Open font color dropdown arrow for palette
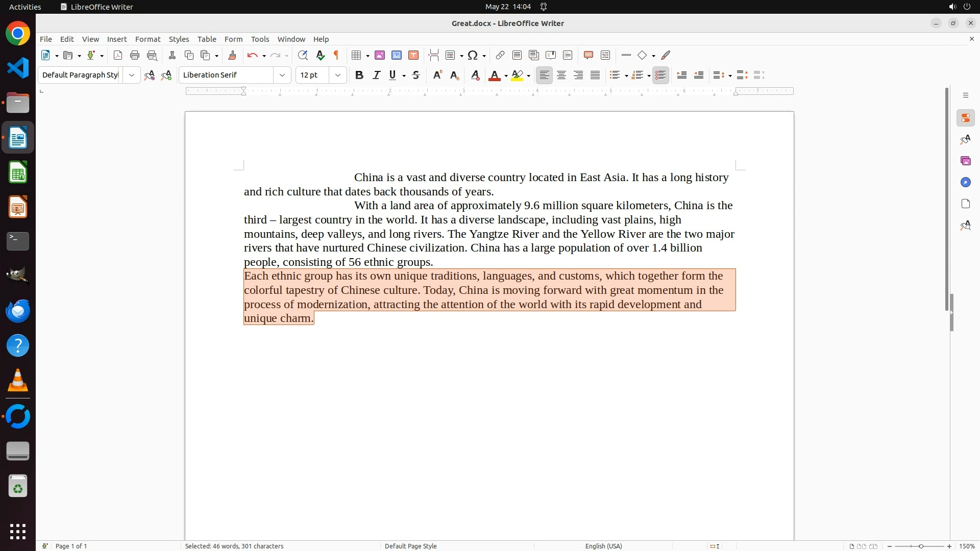This screenshot has width=980, height=551. click(x=506, y=76)
